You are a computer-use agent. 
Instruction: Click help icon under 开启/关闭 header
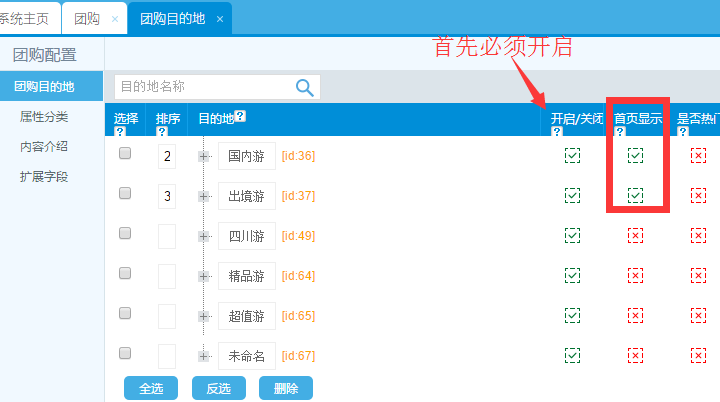click(x=556, y=131)
